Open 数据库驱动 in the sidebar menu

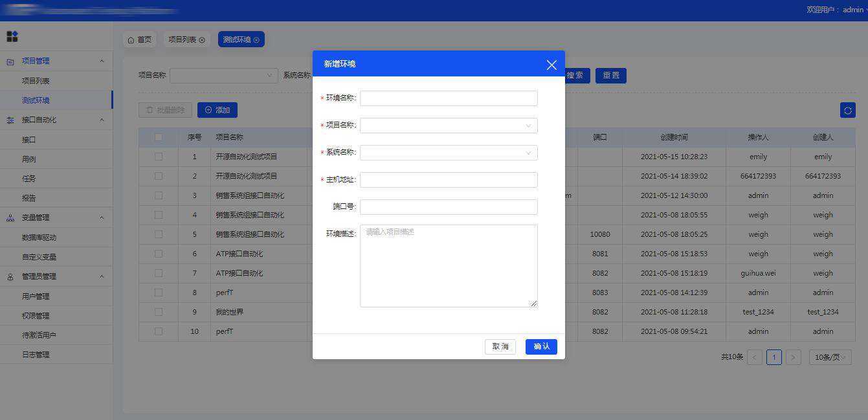click(56, 238)
